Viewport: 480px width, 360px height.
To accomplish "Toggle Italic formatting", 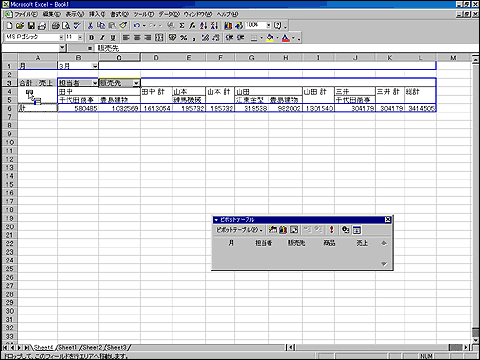I will coord(102,38).
